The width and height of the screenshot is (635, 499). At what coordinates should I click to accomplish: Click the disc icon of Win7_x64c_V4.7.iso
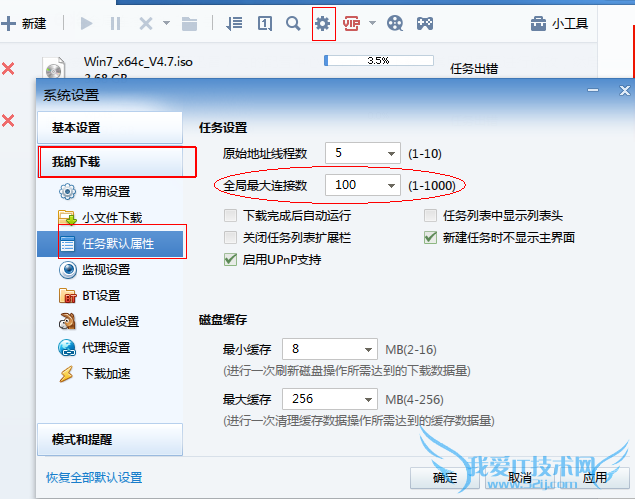point(54,68)
